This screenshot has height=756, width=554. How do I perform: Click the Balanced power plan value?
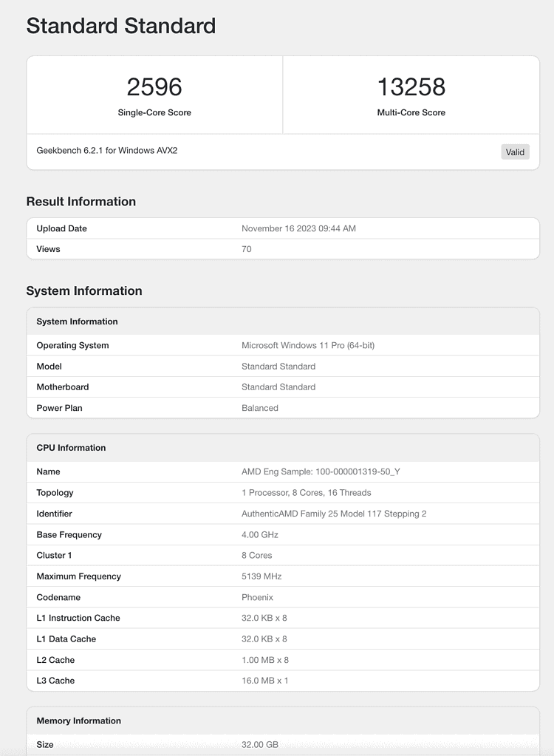click(x=260, y=408)
